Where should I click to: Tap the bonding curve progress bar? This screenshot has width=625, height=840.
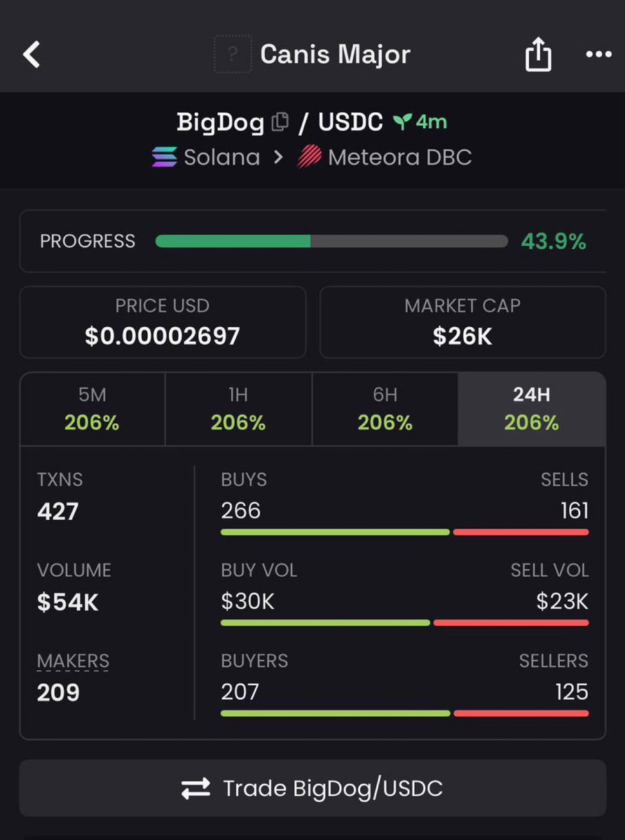pos(331,241)
